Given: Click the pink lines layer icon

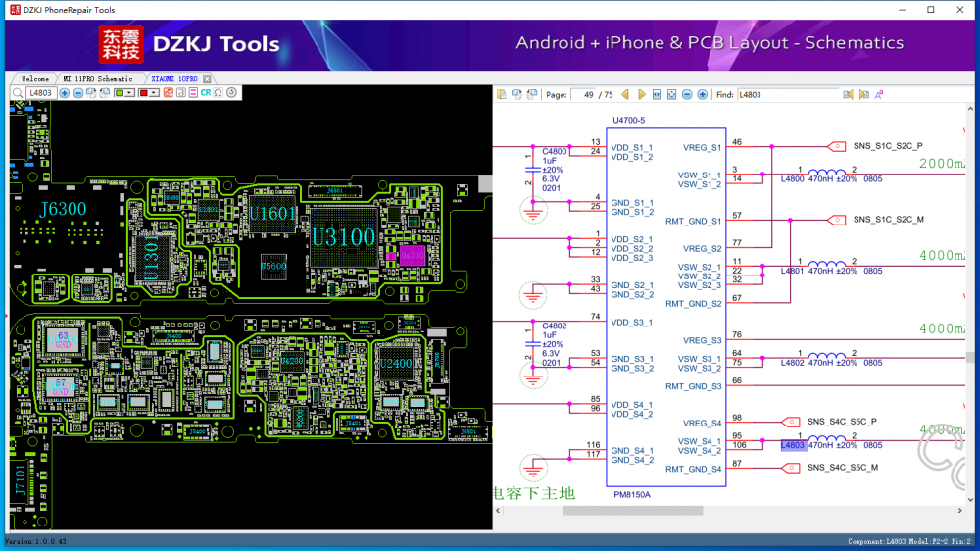Looking at the screenshot, I should 193,92.
